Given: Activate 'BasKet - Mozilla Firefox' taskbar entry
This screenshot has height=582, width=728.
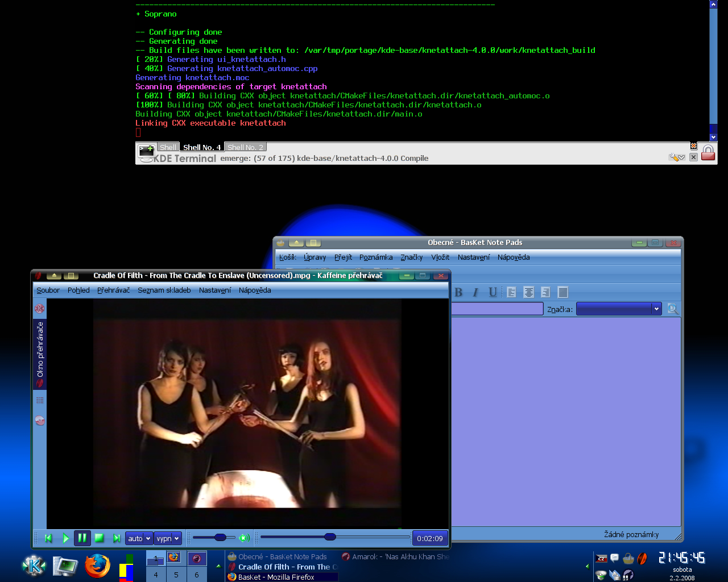Looking at the screenshot, I should click(282, 577).
